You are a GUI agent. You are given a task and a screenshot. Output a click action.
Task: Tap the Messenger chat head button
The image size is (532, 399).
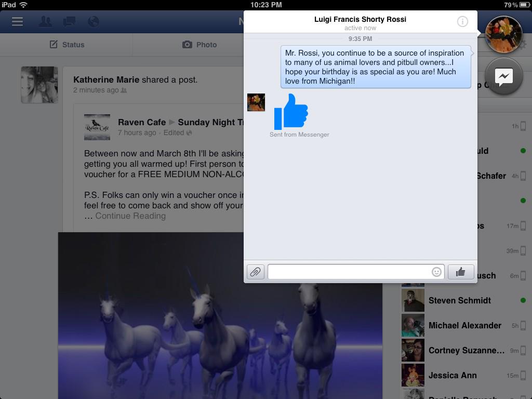click(x=504, y=76)
